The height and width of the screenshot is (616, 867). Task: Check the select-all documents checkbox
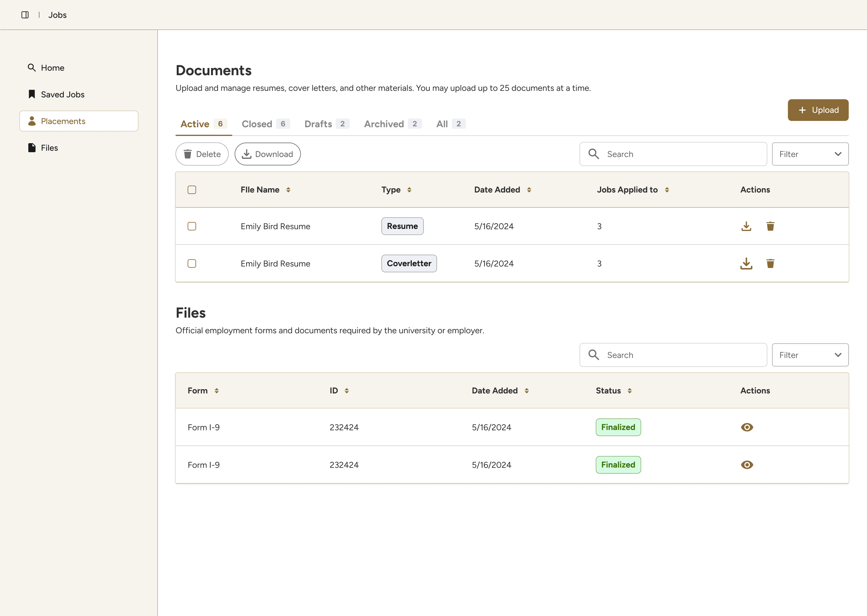click(192, 190)
